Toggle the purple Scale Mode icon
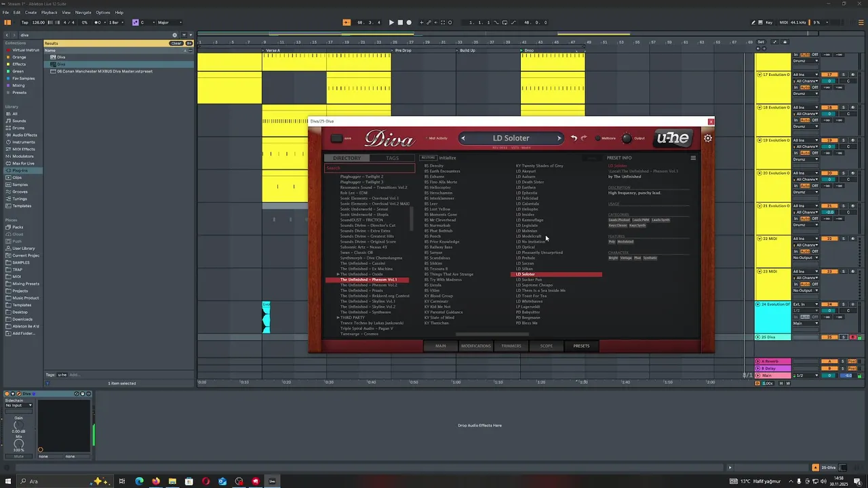The width and height of the screenshot is (868, 488). click(135, 22)
